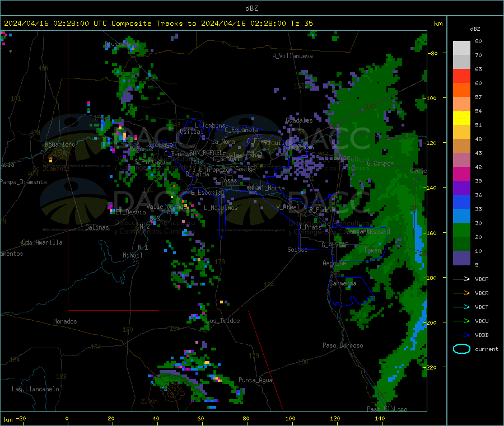Pick the bright yellow dBZ legend swatch
504x426 pixels.
tap(461, 118)
